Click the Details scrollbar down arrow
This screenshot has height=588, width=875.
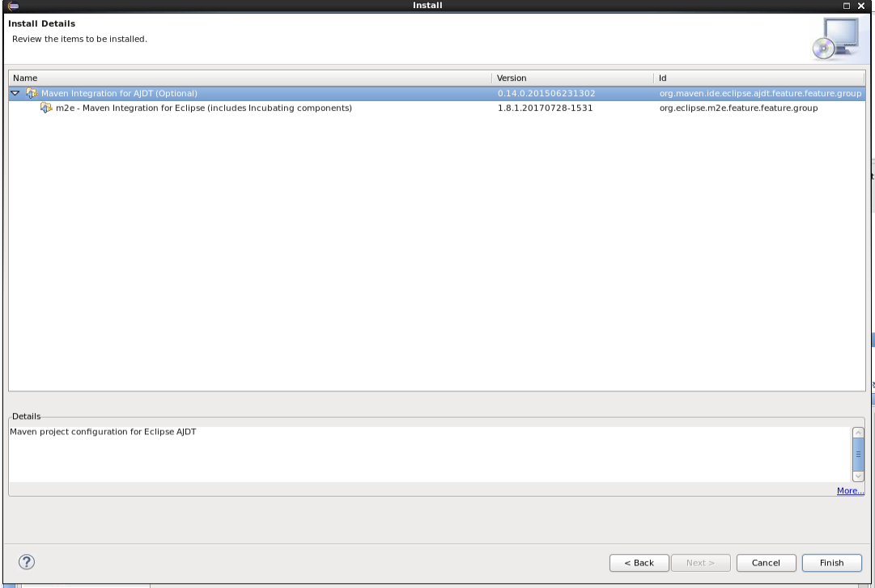tap(858, 476)
